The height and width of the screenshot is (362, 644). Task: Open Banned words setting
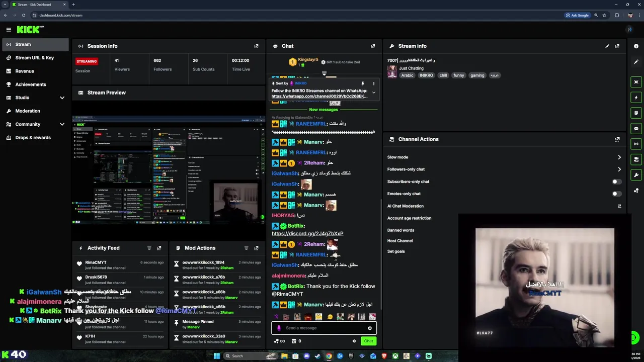(x=400, y=230)
